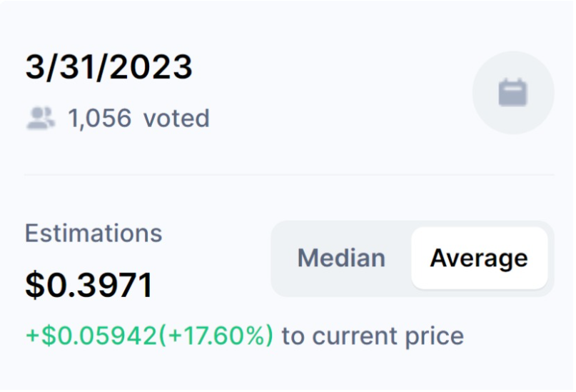Click the green +$0.05942 change amount
The image size is (576, 392).
point(91,336)
